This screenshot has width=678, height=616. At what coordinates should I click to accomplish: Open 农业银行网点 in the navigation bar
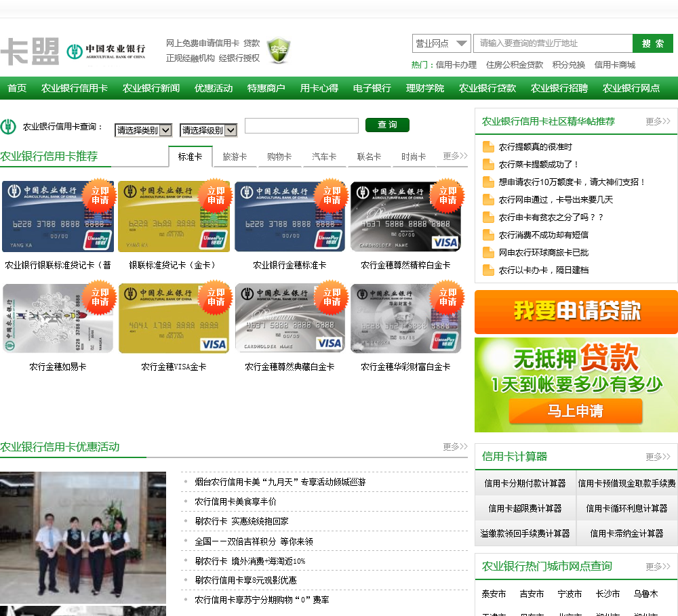coord(631,88)
